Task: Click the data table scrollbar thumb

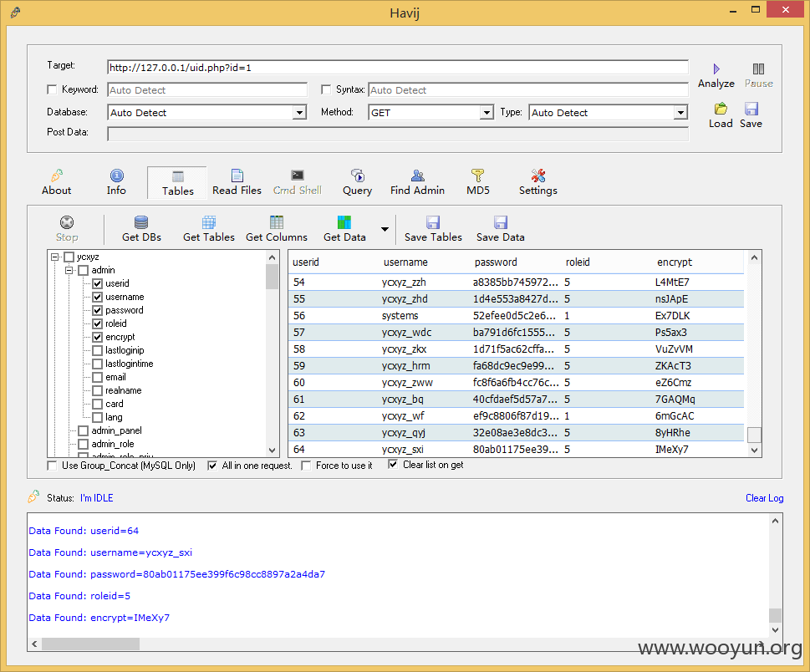Action: (754, 435)
